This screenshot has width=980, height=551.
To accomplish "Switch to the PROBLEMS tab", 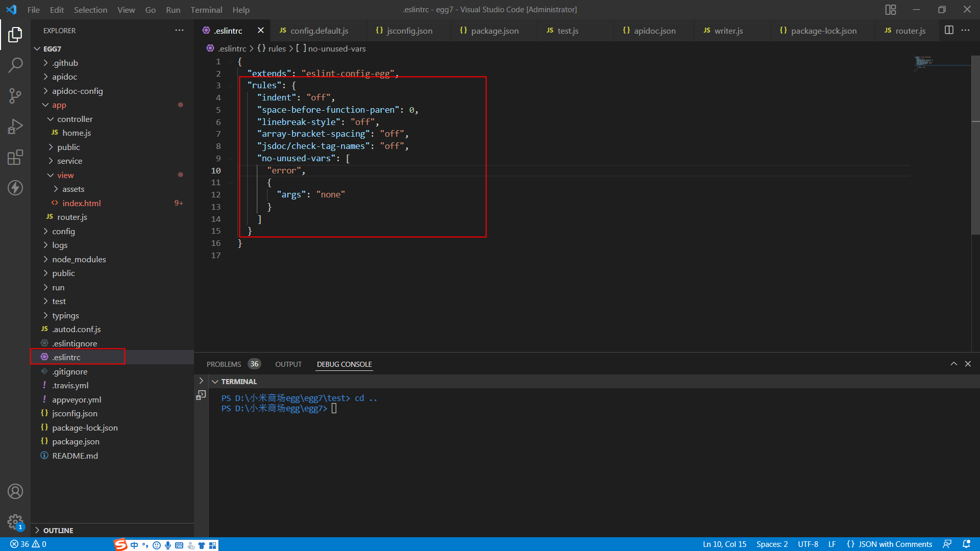I will (x=223, y=364).
